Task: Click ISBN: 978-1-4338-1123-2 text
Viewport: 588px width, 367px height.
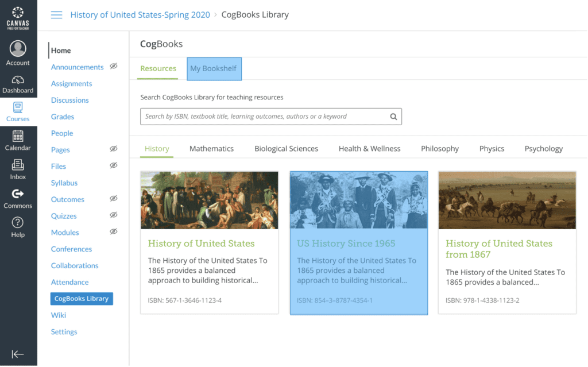Action: click(x=482, y=300)
